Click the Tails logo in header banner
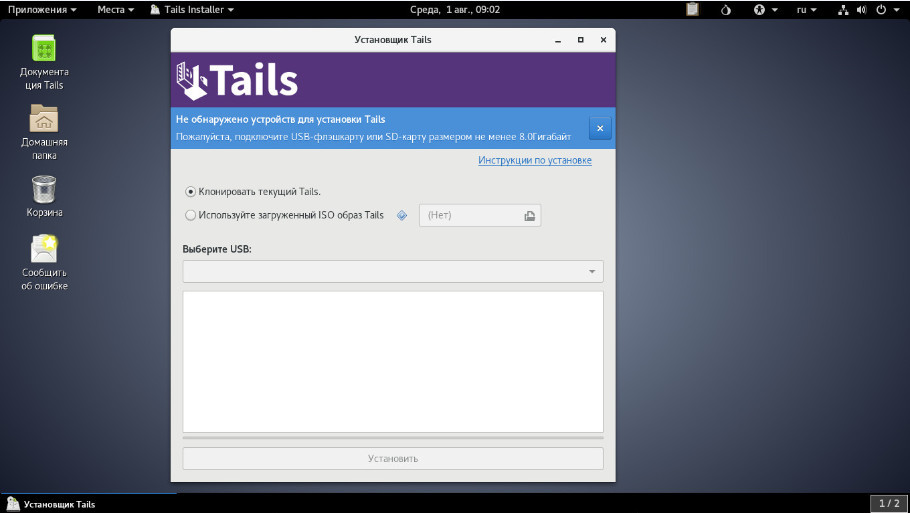This screenshot has width=910, height=513. coord(237,80)
